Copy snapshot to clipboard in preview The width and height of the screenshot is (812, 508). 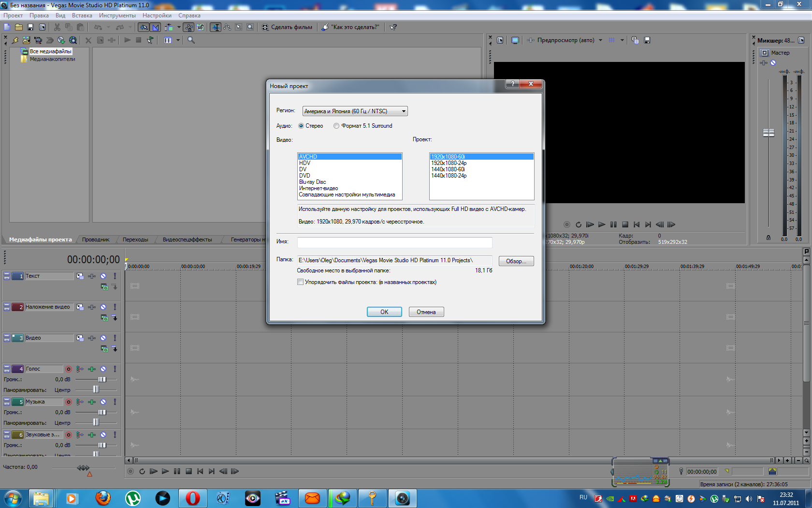[635, 40]
